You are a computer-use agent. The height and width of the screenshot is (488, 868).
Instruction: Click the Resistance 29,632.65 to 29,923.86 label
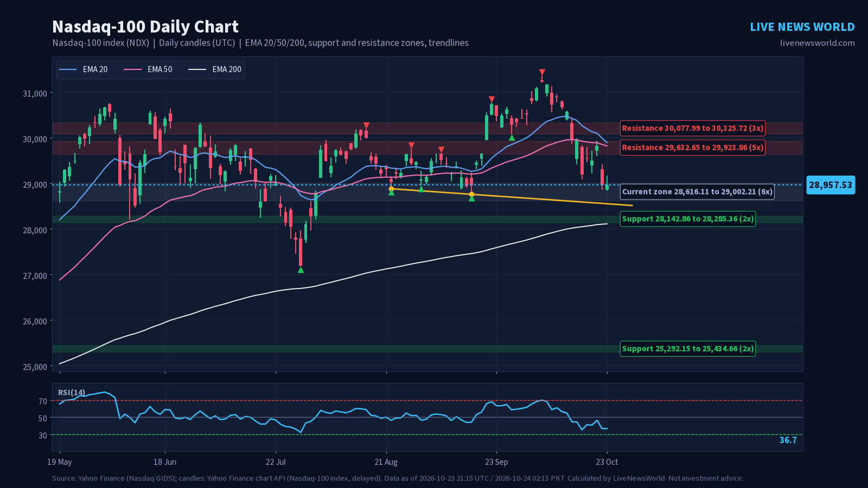(x=693, y=147)
